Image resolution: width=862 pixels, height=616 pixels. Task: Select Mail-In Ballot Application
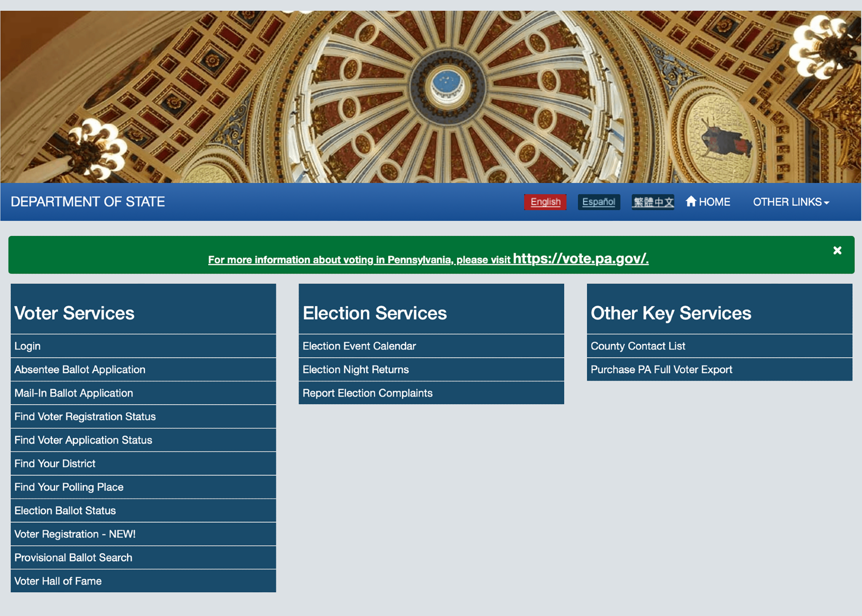pyautogui.click(x=73, y=393)
